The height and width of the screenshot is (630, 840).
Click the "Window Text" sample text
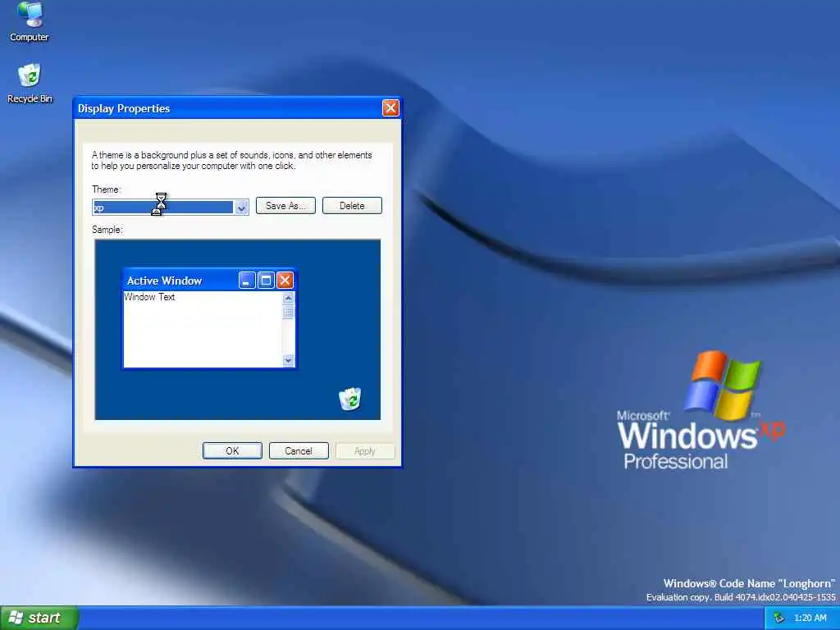(x=149, y=297)
